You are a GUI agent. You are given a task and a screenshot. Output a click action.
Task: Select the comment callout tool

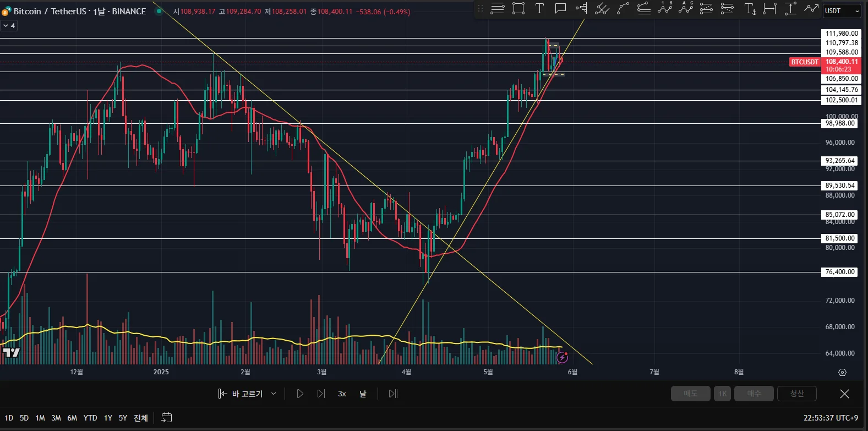(560, 8)
